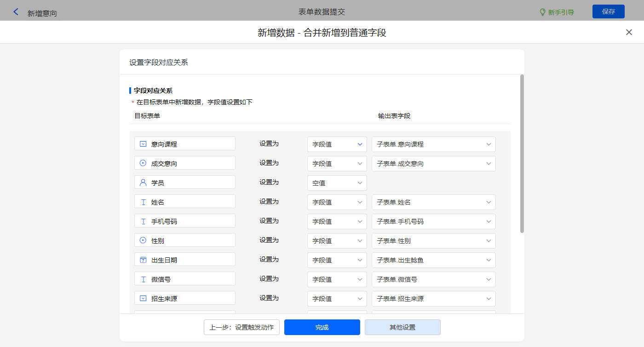Open the 空值 dropdown for 学员
Viewport: 644px width, 347px height.
(337, 183)
